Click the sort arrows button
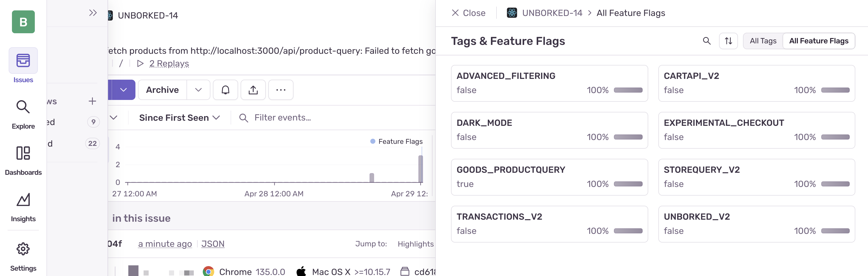The width and height of the screenshot is (868, 276). [728, 41]
